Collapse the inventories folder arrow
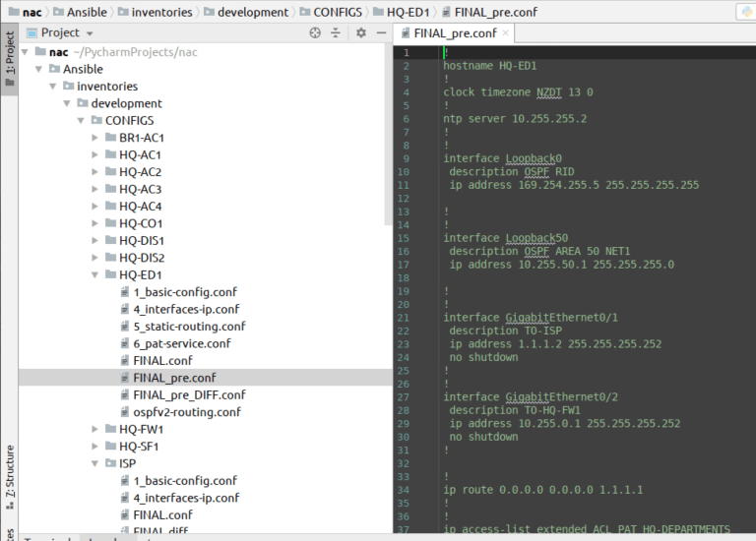This screenshot has height=541, width=756. pyautogui.click(x=52, y=87)
